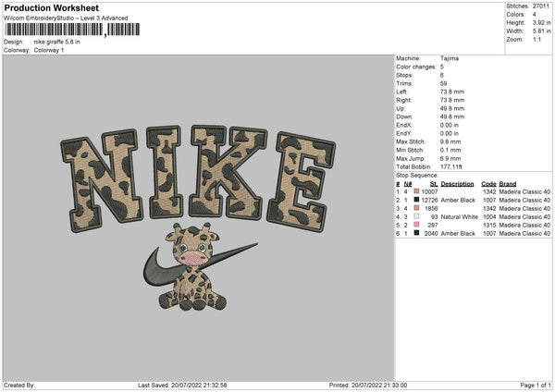Click the 'EndX:' label

tap(404, 125)
